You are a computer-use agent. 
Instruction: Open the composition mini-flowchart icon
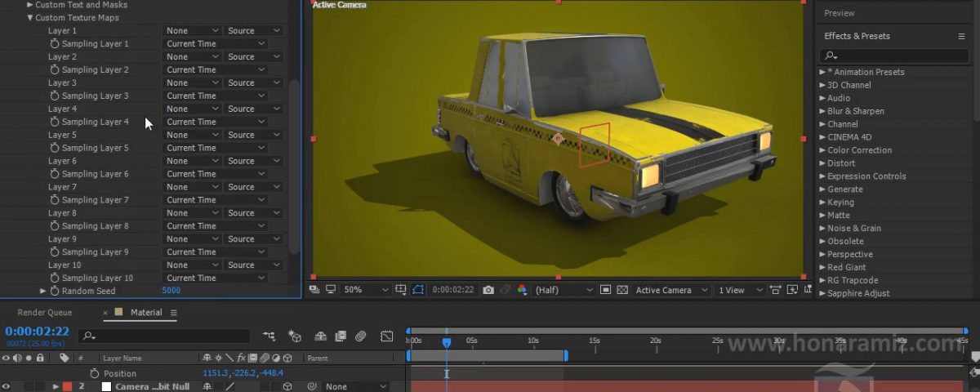click(269, 336)
